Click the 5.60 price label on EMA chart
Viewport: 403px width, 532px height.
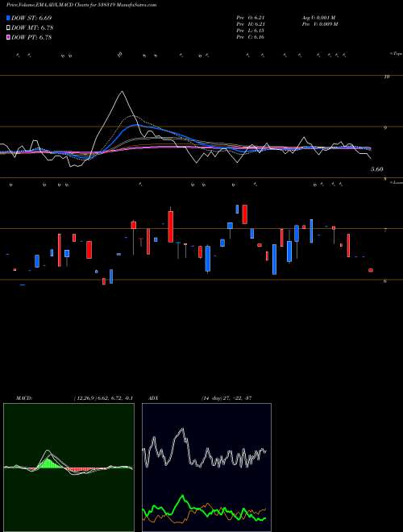[x=377, y=169]
